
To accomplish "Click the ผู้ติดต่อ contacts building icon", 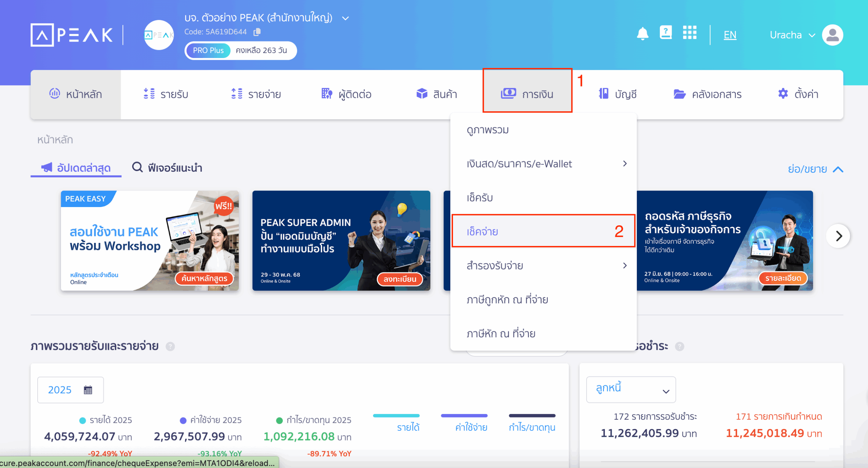I will (x=327, y=93).
